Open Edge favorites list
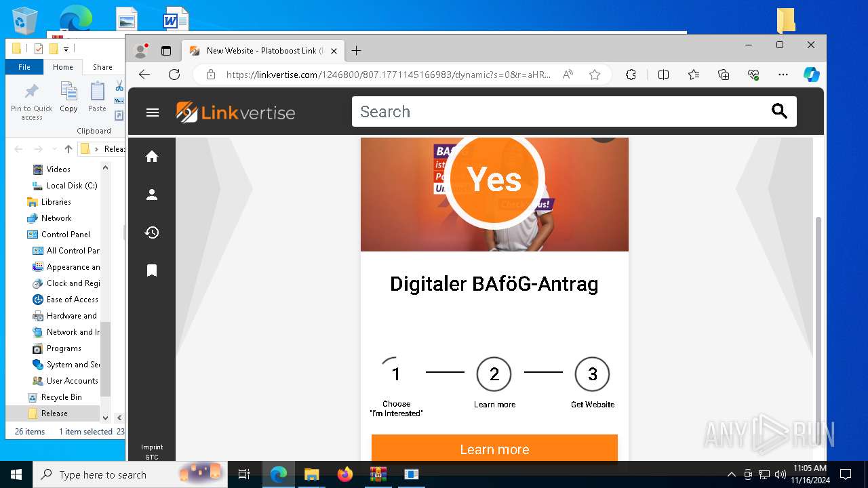Viewport: 868px width, 488px height. coord(694,75)
